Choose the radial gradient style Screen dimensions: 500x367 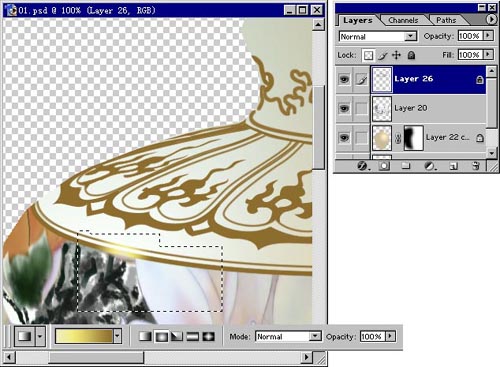click(x=161, y=336)
